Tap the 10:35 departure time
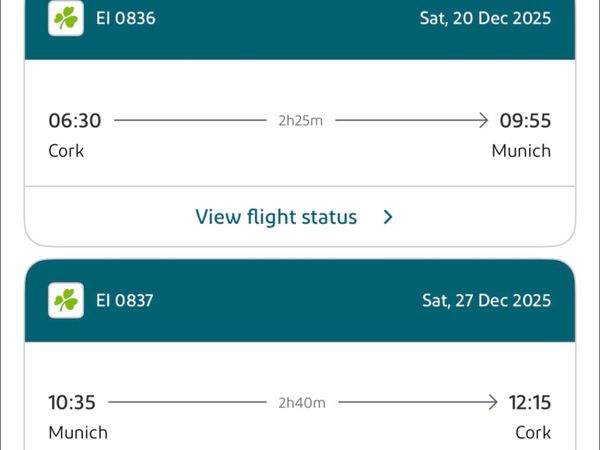This screenshot has height=450, width=600. (72, 403)
